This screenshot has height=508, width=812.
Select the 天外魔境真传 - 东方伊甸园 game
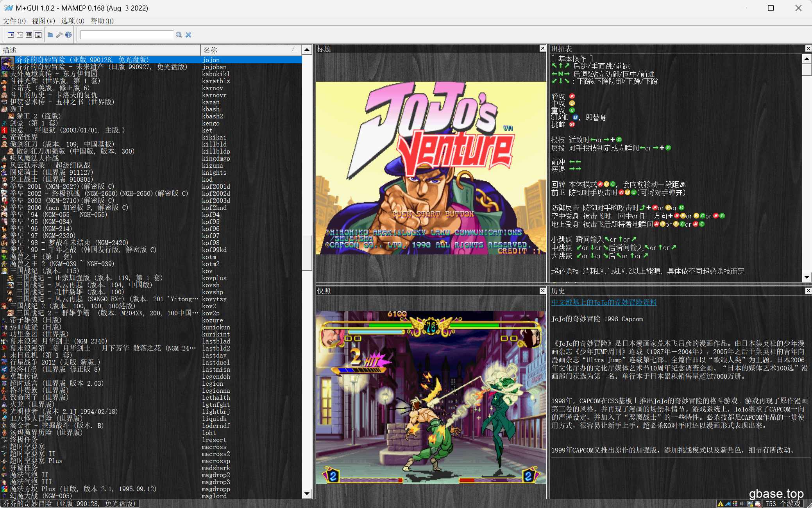(x=151, y=74)
